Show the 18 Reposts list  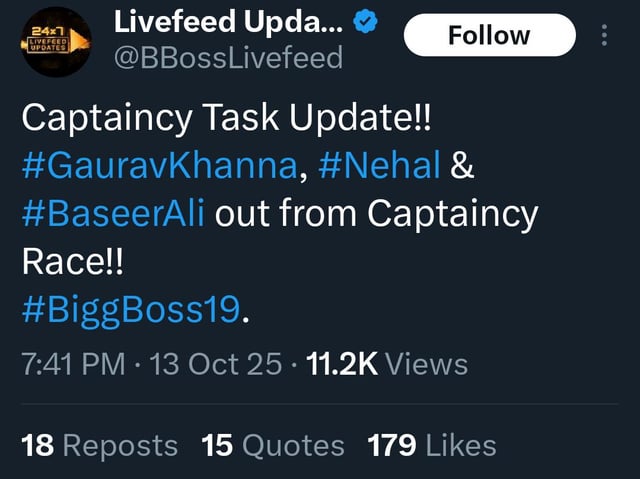[99, 445]
